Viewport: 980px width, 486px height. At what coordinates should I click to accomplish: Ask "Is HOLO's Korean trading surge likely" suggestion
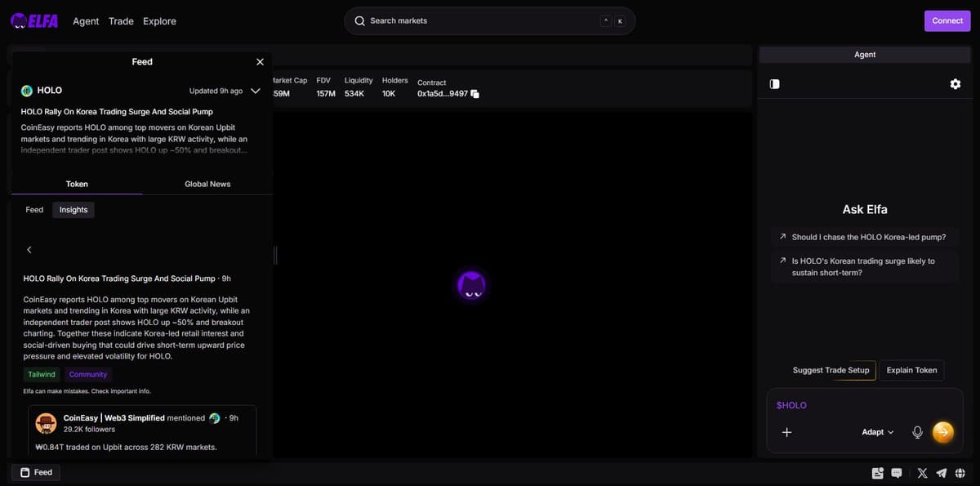[865, 267]
